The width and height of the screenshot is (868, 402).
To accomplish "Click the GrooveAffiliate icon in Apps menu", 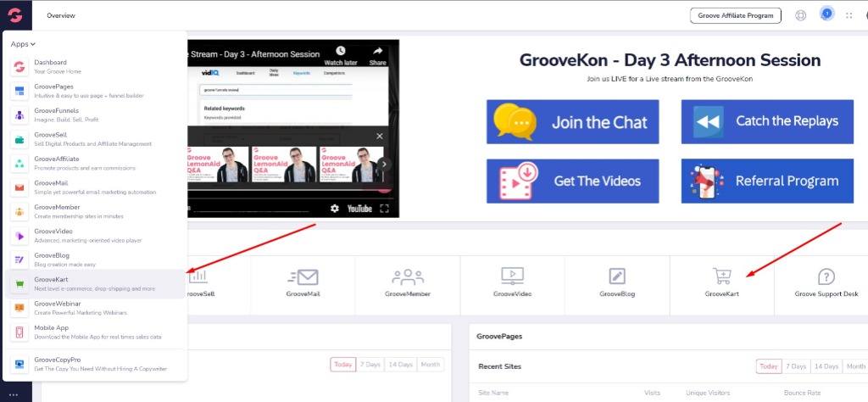I will [x=19, y=164].
